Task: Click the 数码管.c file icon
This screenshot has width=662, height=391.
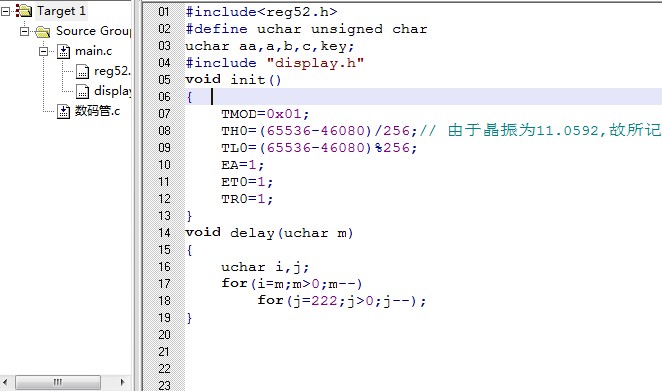Action: tap(63, 111)
